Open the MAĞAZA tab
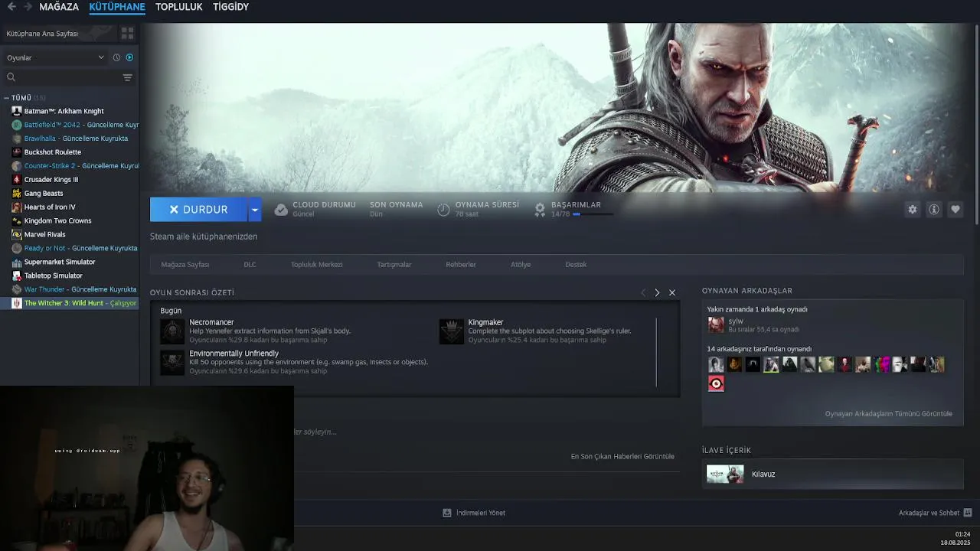The width and height of the screenshot is (980, 551). click(x=59, y=7)
